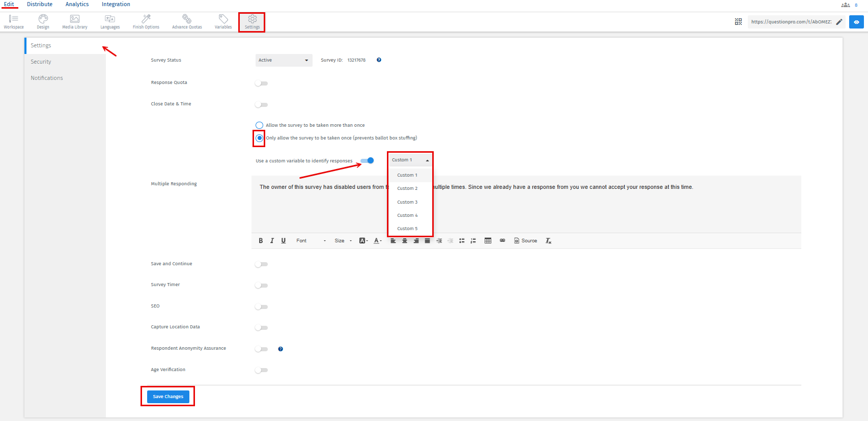Disable custom variable to identify responses
Image resolution: width=868 pixels, height=421 pixels.
368,160
